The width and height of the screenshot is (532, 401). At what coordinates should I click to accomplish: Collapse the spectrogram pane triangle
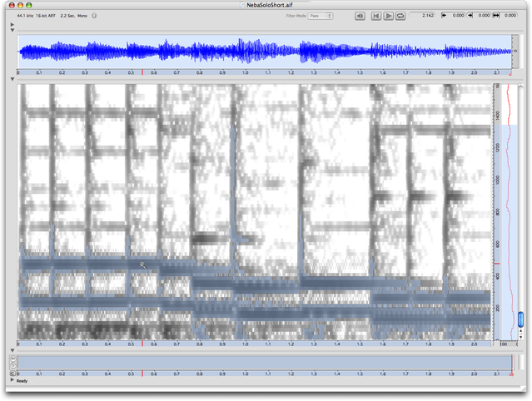[12, 79]
